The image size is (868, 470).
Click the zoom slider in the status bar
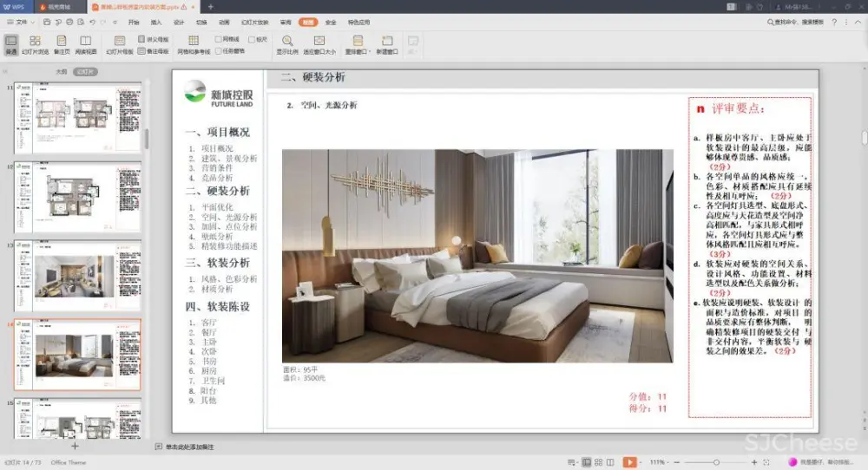click(715, 462)
